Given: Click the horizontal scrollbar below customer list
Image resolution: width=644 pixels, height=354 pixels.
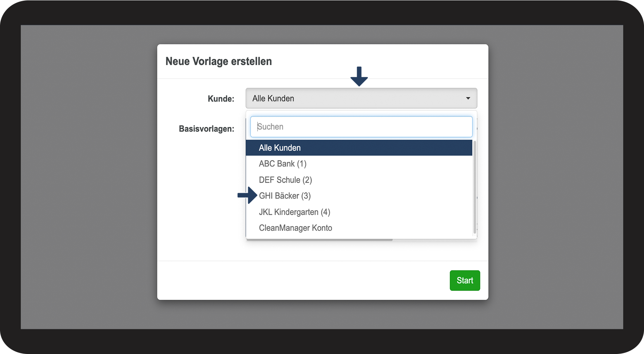Looking at the screenshot, I should click(319, 240).
